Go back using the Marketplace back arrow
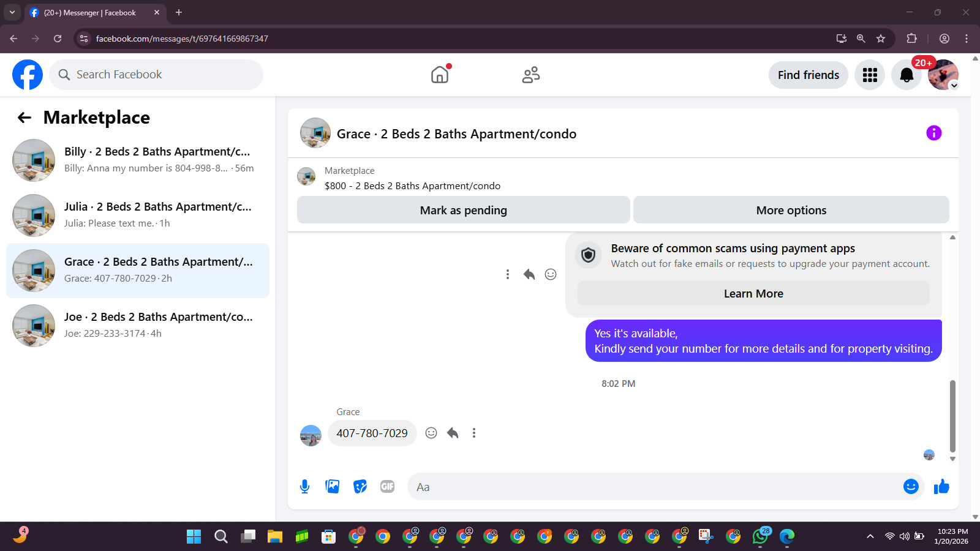Viewport: 980px width, 551px height. 24,118
